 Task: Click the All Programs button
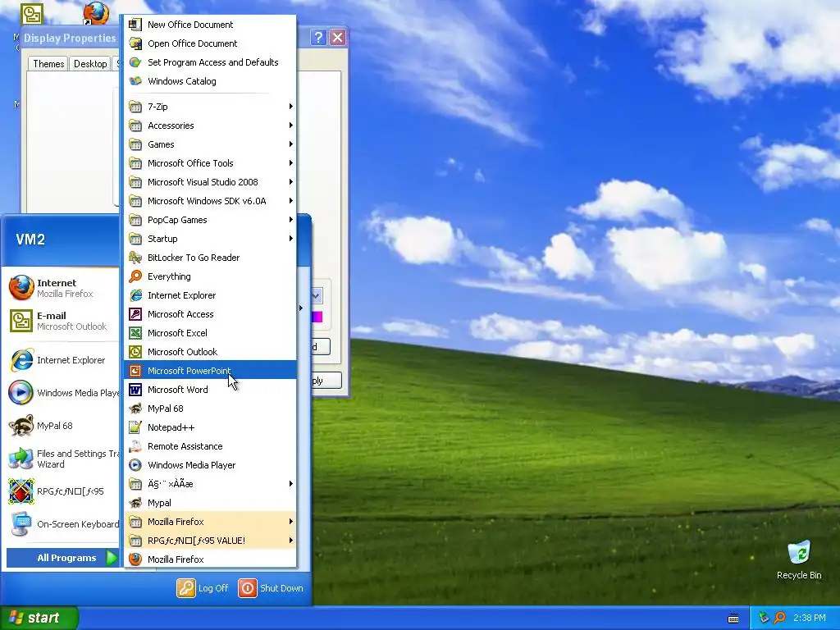[63, 558]
